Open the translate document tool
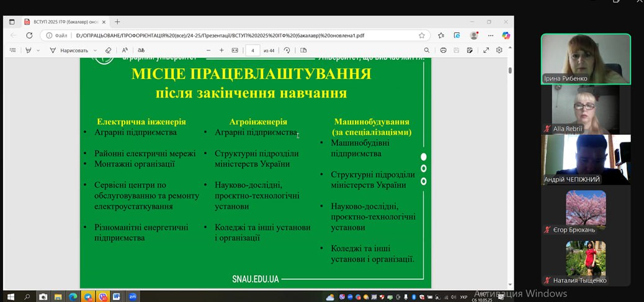Screen dimensions: 644x302 [141, 50]
